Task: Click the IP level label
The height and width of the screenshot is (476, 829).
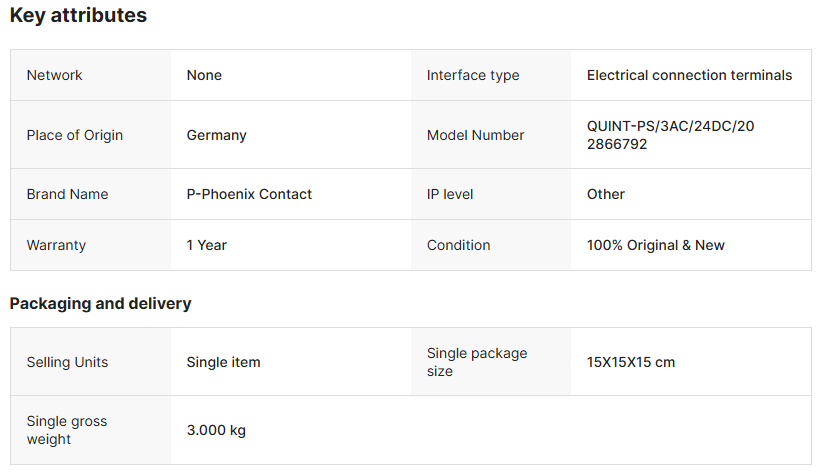Action: [x=450, y=194]
